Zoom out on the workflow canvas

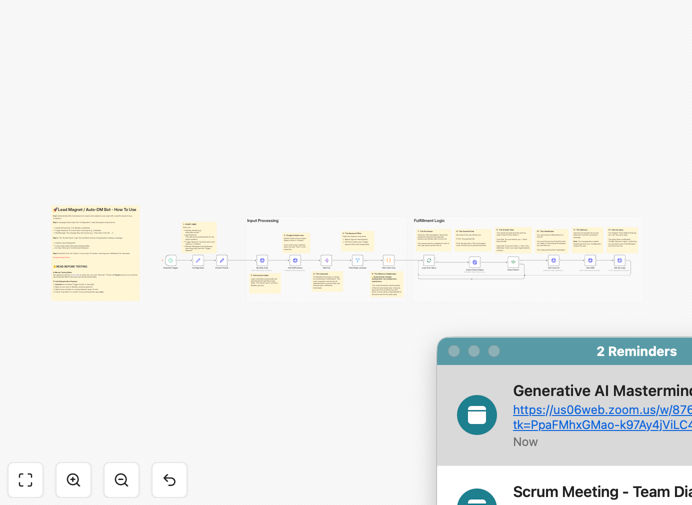click(x=121, y=480)
